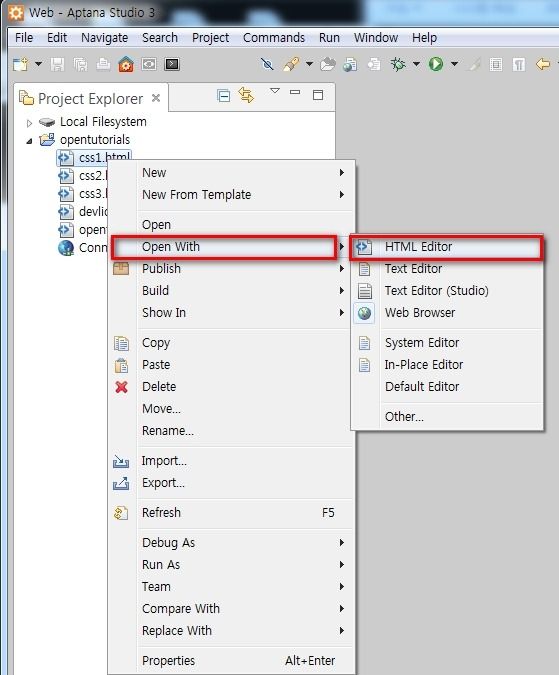559x675 pixels.
Task: Expand the New submenu
Action: pyautogui.click(x=232, y=173)
